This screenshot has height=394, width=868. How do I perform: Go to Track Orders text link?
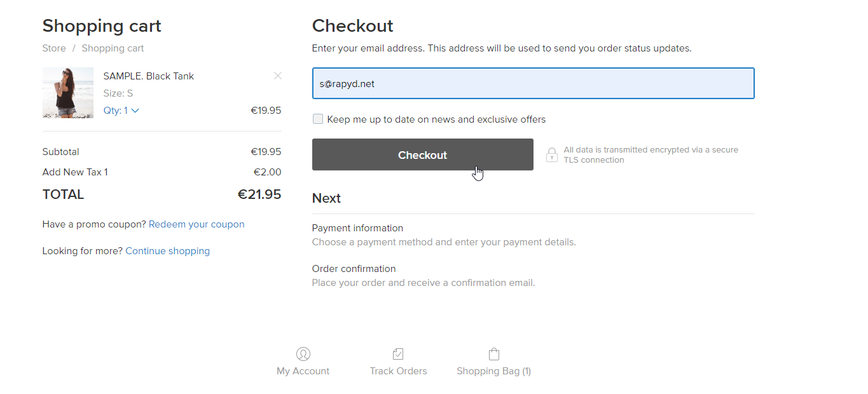tap(398, 371)
